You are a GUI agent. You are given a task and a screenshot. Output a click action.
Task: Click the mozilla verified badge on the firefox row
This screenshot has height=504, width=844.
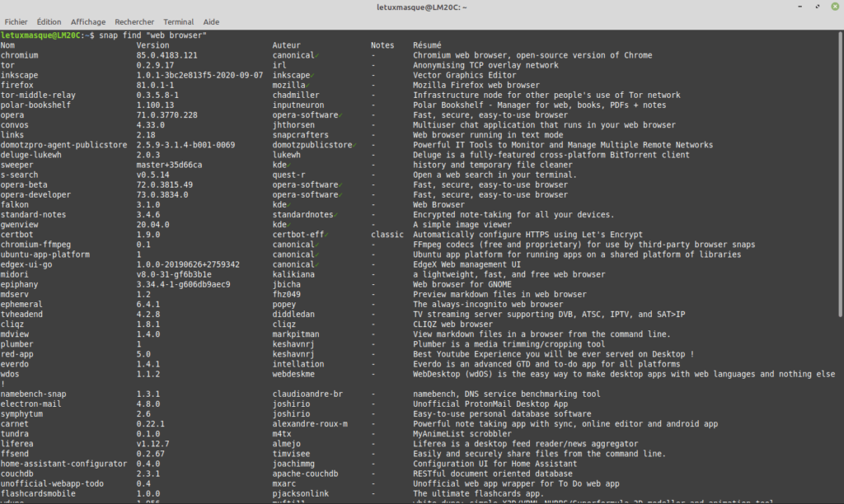pos(307,85)
